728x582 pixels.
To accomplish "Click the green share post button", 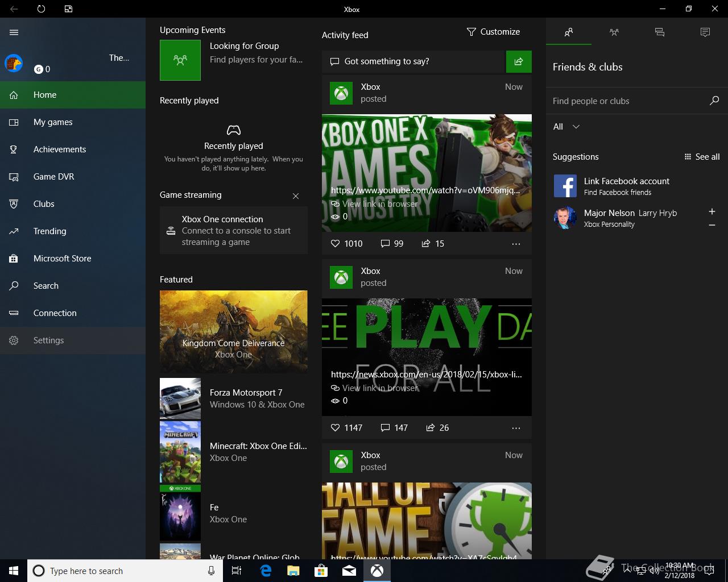I will click(x=519, y=61).
